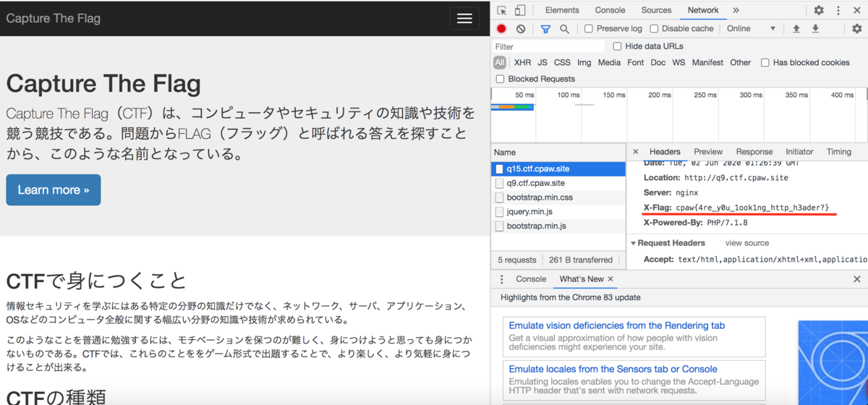868x405 pixels.
Task: Click the inspect element cursor icon
Action: tap(502, 10)
